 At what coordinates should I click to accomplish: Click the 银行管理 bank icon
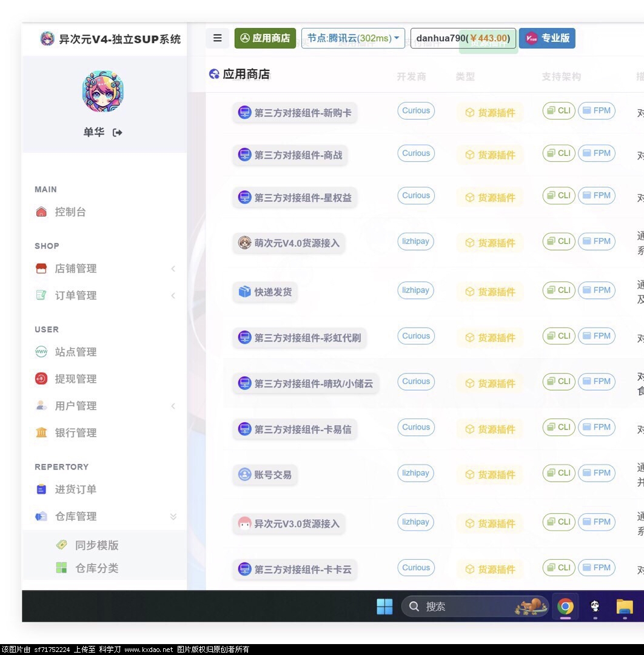coord(41,433)
